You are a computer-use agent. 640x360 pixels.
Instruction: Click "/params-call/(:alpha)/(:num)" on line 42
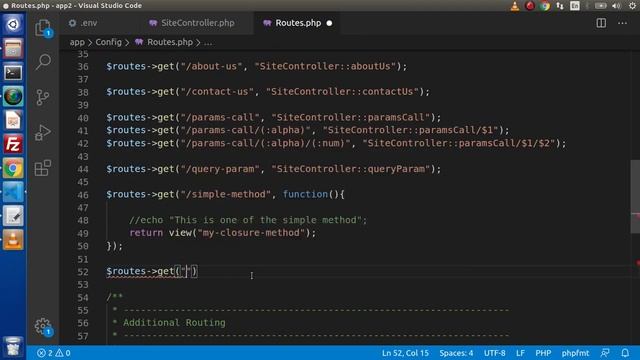tap(266, 143)
